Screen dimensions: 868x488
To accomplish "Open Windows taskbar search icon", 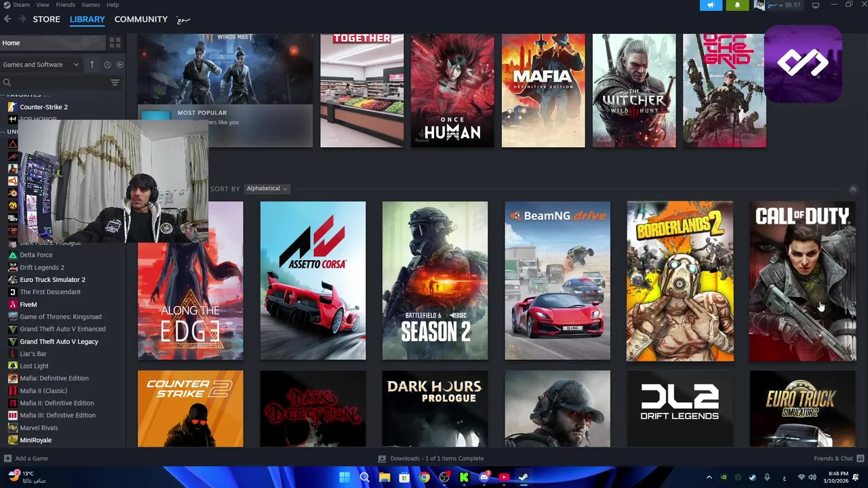I will tap(364, 477).
